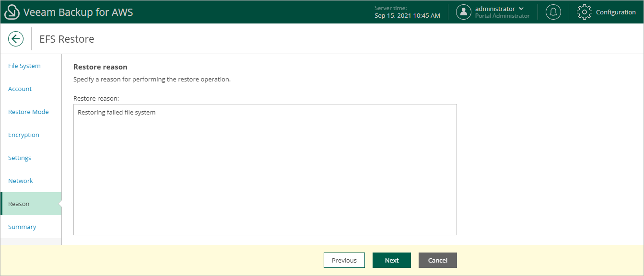Screen dimensions: 644x276
Task: Click the Veeam Backup for AWS title
Action: click(x=78, y=12)
